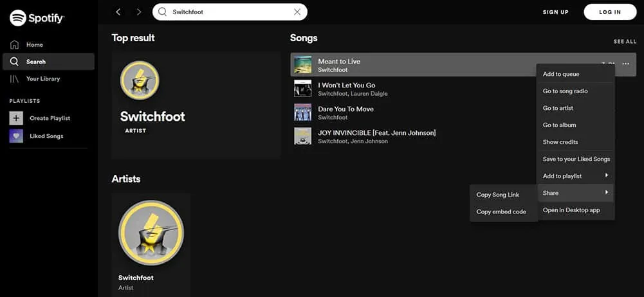Select Dare You To Move title

click(x=346, y=109)
